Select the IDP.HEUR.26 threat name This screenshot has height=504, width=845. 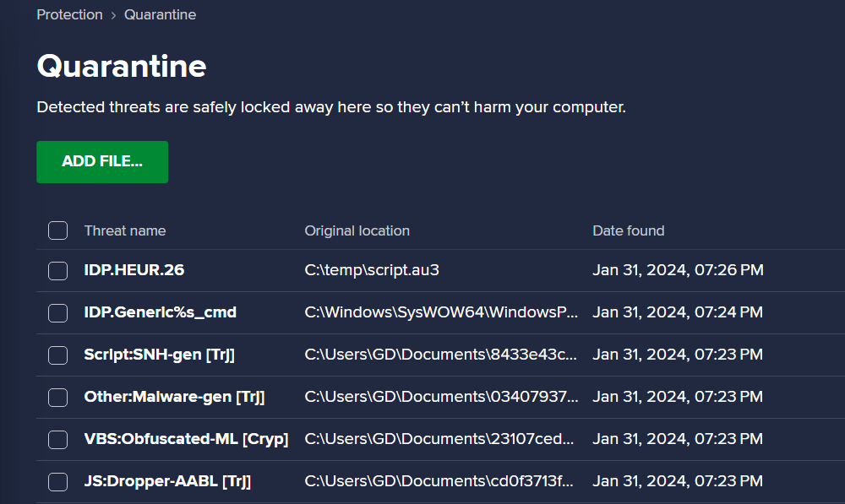point(134,270)
